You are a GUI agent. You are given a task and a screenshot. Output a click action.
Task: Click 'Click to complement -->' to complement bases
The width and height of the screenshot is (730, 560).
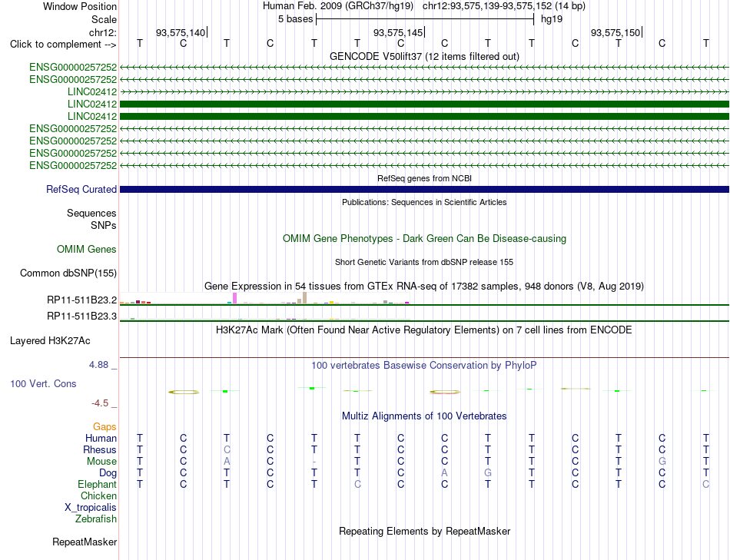[x=63, y=45]
